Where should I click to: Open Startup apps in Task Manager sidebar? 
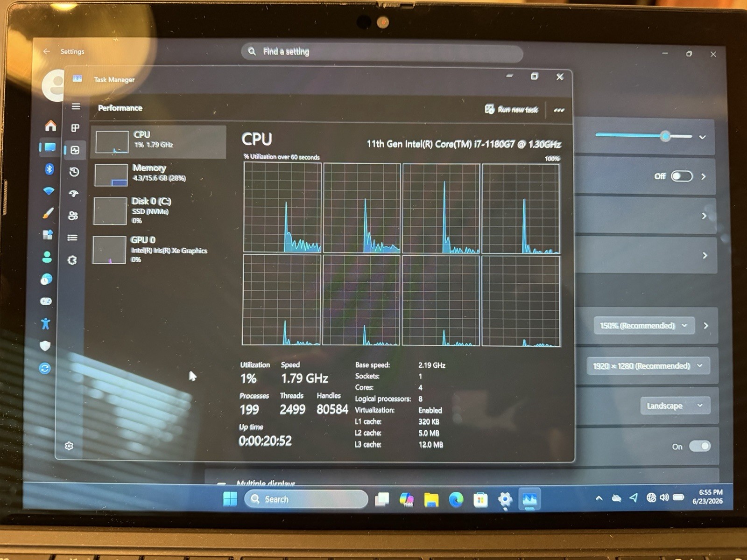[74, 193]
